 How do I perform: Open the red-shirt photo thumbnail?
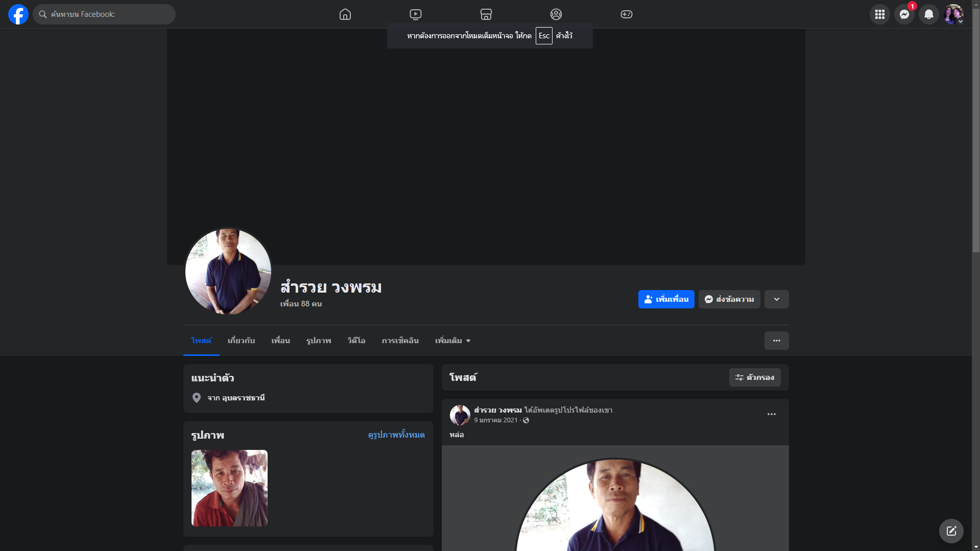click(229, 488)
